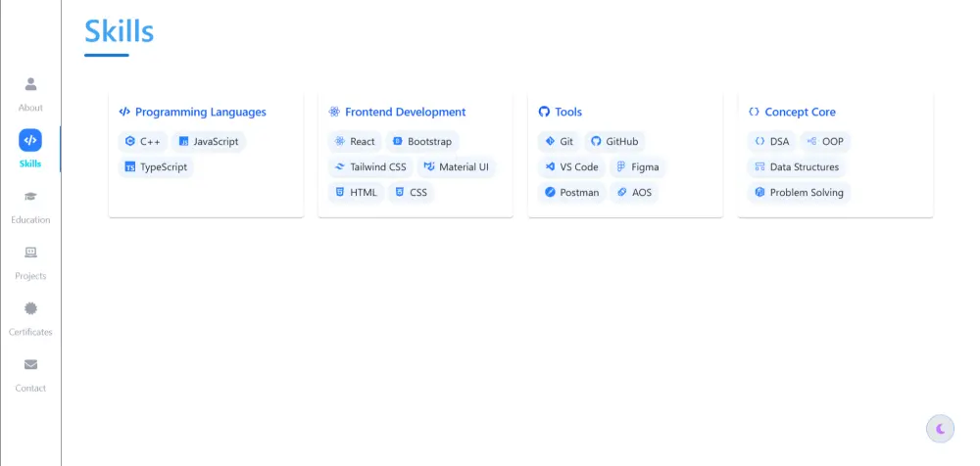Click the Problem Solving skill chip
The height and width of the screenshot is (466, 980).
tap(798, 193)
